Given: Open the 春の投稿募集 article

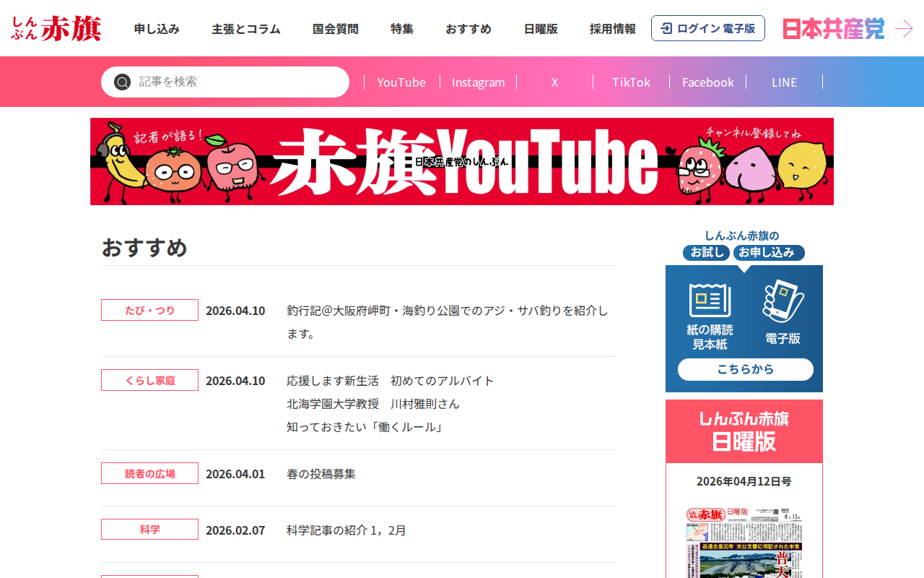Looking at the screenshot, I should [x=321, y=474].
